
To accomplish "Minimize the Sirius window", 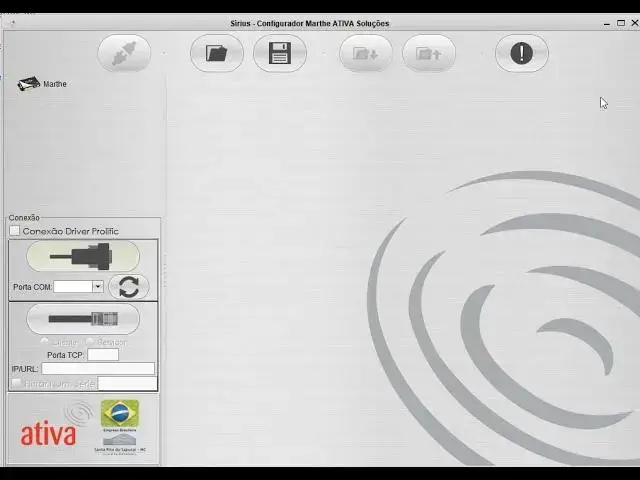I will click(x=607, y=24).
